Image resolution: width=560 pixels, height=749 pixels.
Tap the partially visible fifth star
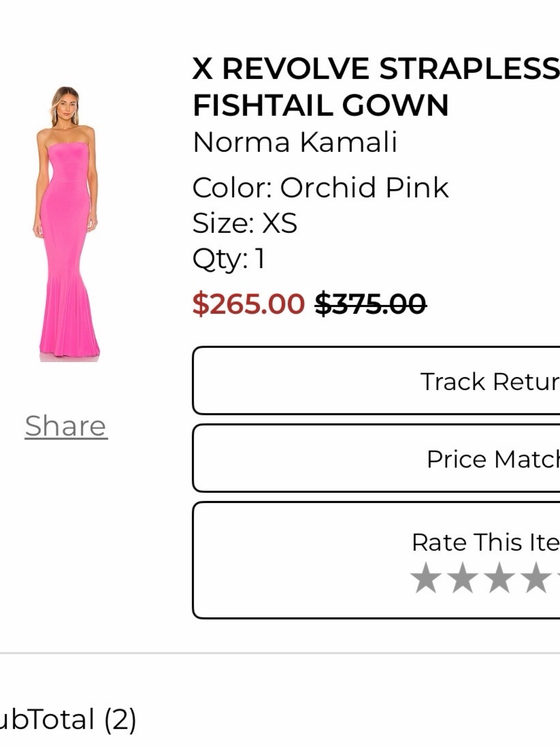(x=558, y=578)
